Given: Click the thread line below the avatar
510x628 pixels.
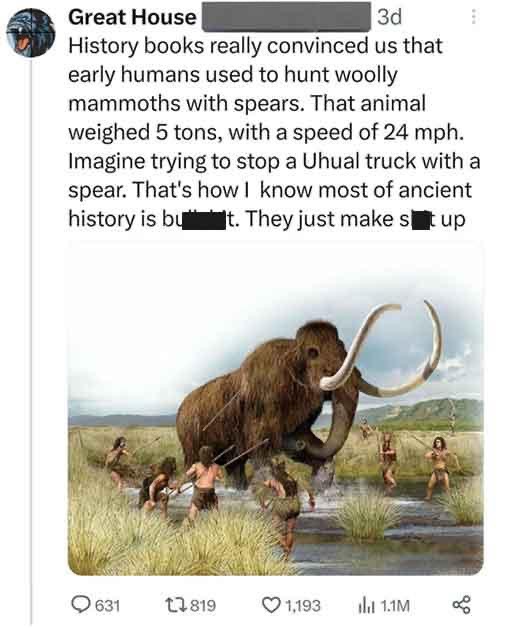Looking at the screenshot, I should 31,340.
